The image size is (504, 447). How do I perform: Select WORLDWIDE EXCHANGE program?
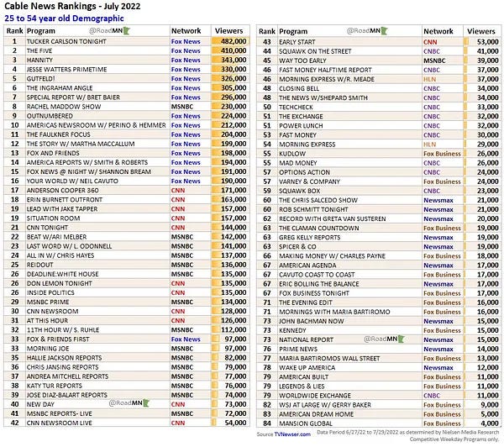coord(315,397)
